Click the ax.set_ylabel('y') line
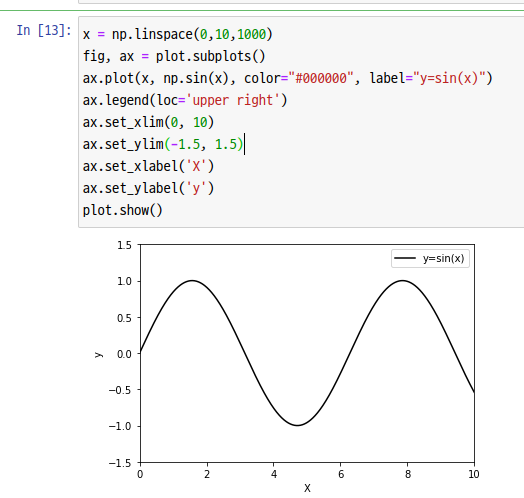This screenshot has height=498, width=524. point(148,188)
